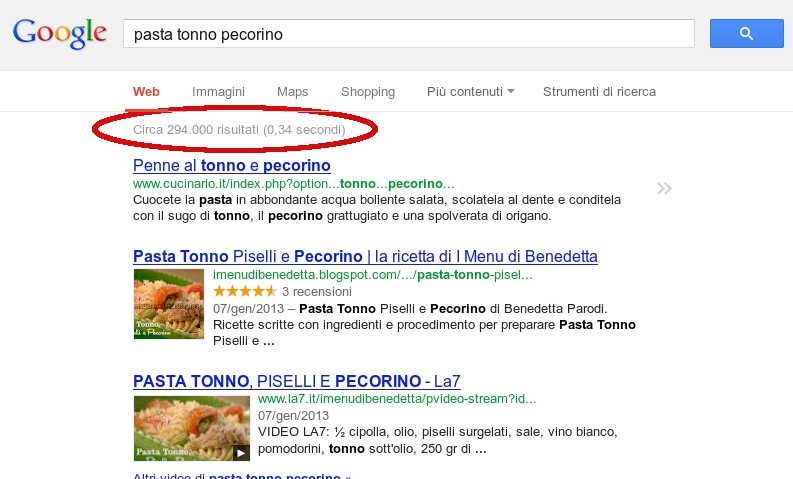Click the La7 video thumbnail image
Screen dimensions: 793x479
(191, 427)
